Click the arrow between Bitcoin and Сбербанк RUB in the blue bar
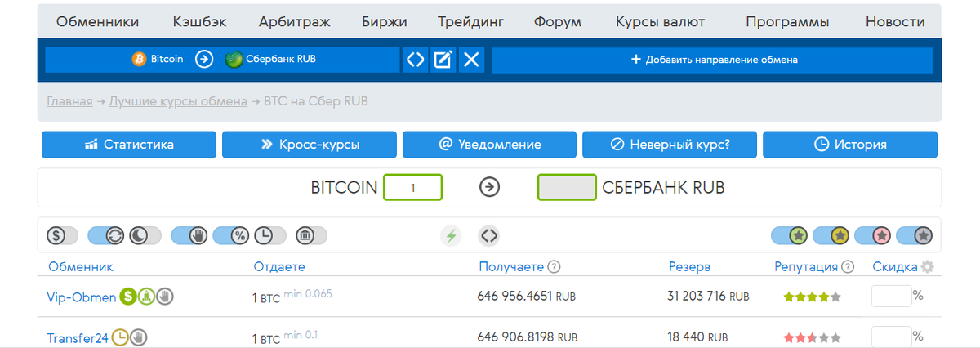Screen dimensions: 980x348 point(204,59)
